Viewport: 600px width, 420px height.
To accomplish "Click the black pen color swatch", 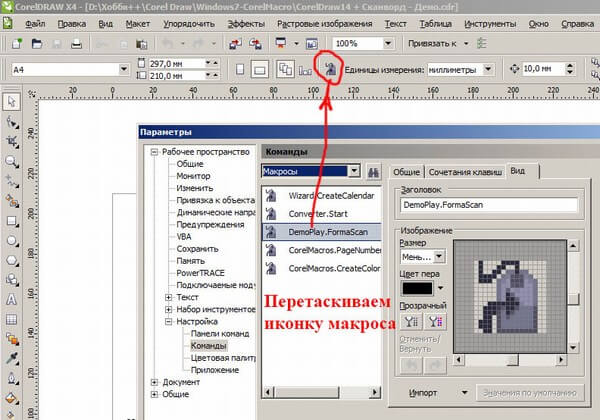I will pos(417,288).
